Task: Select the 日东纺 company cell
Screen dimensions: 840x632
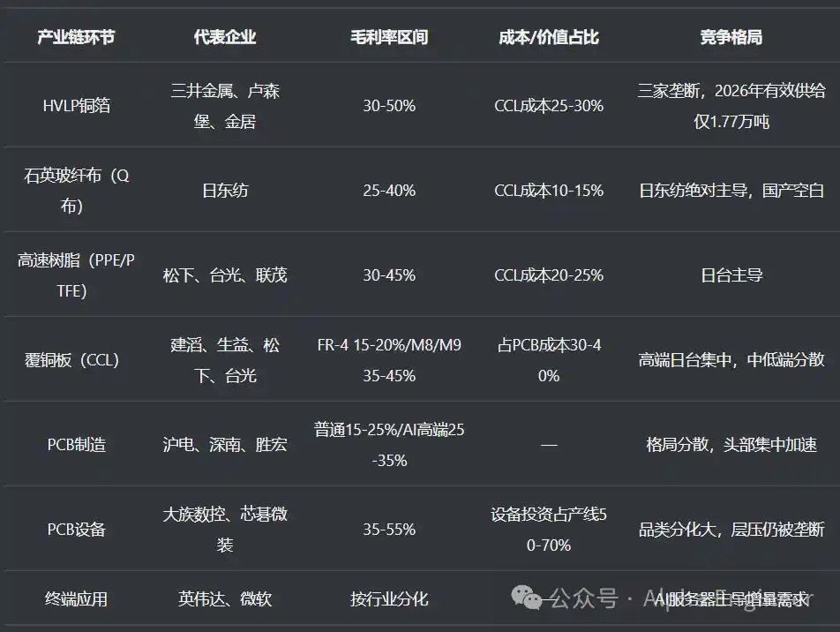Action: [225, 191]
